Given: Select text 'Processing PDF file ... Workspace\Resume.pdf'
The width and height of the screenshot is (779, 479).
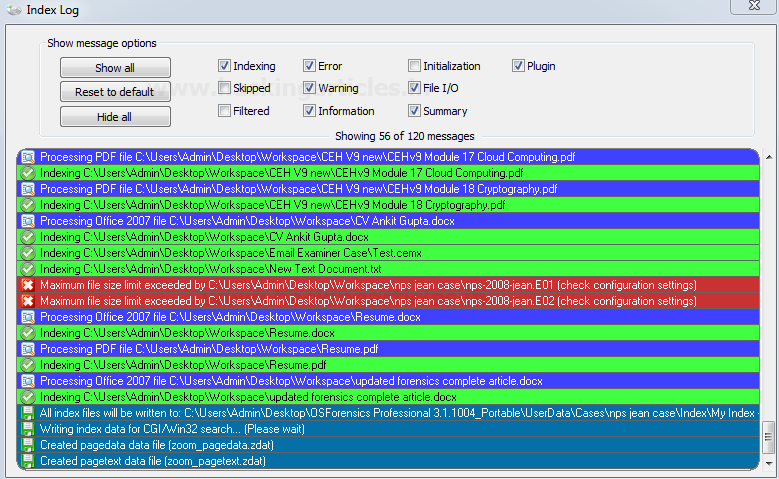Looking at the screenshot, I should 209,349.
